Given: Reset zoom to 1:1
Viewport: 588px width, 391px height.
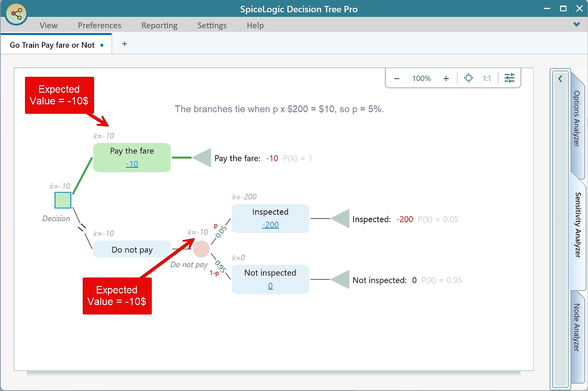Looking at the screenshot, I should (487, 78).
